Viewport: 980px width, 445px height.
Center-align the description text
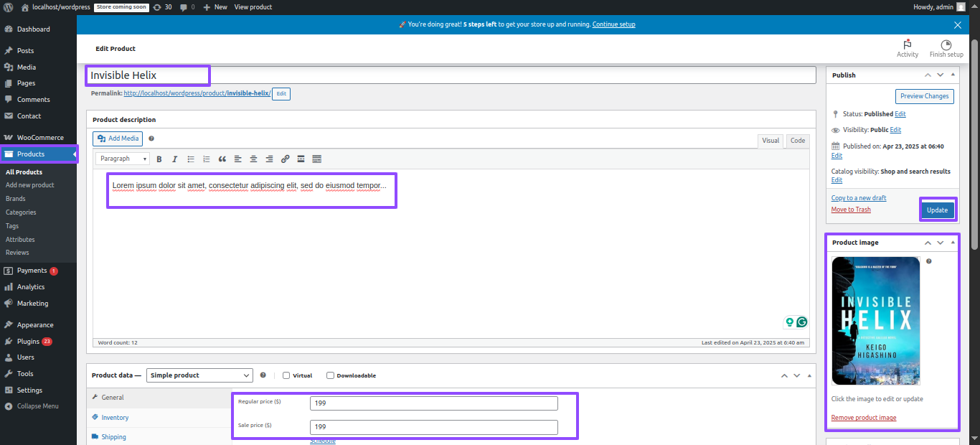(253, 159)
